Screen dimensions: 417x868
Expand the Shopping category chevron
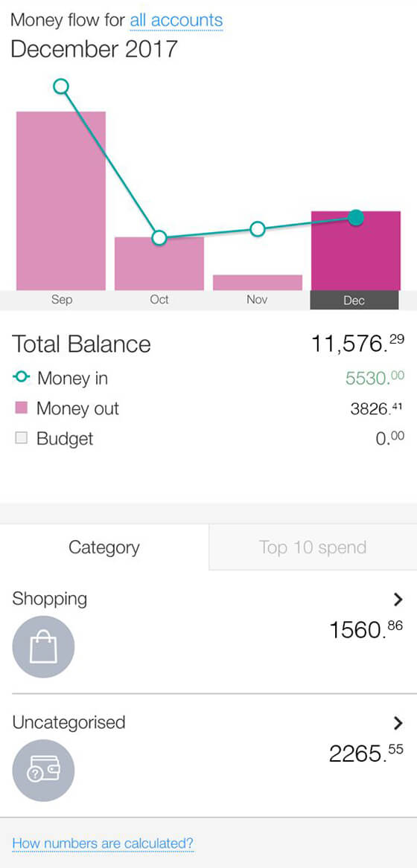click(398, 599)
